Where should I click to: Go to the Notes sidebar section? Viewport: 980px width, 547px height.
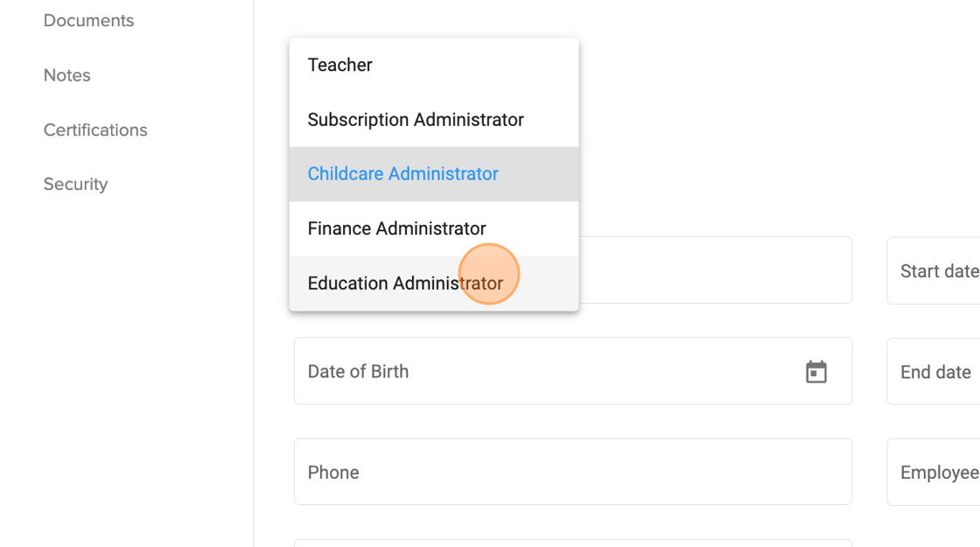coord(67,75)
